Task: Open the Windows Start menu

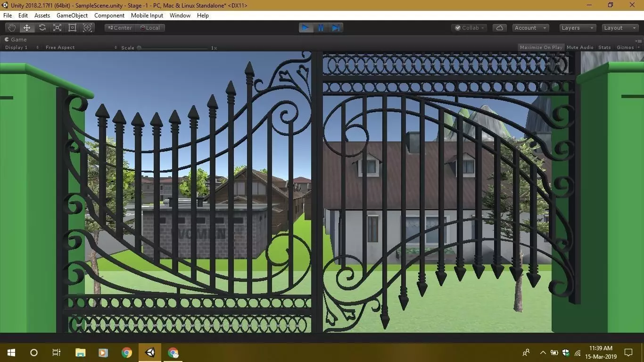Action: pos(11,353)
